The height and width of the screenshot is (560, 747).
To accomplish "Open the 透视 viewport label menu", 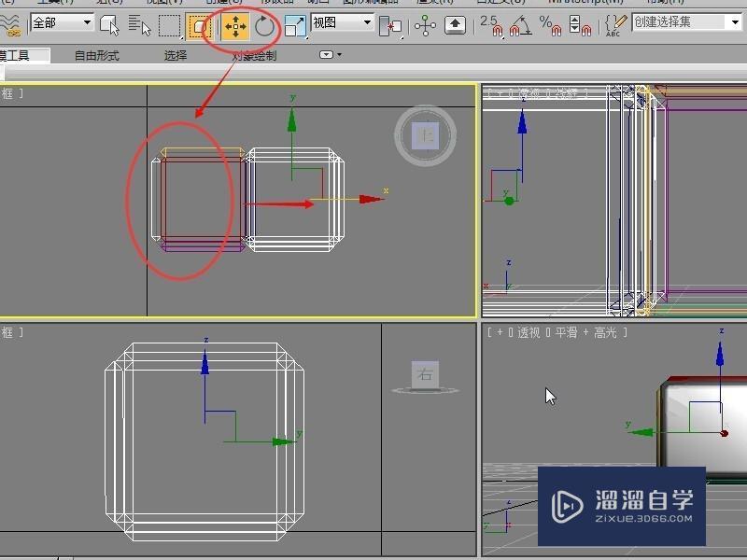I will [529, 332].
